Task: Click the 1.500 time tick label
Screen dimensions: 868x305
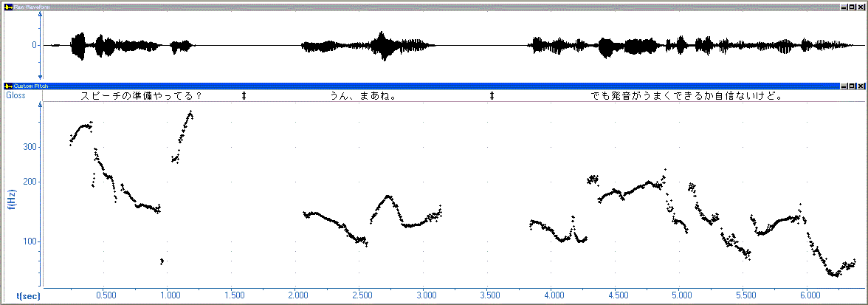Action: [233, 295]
